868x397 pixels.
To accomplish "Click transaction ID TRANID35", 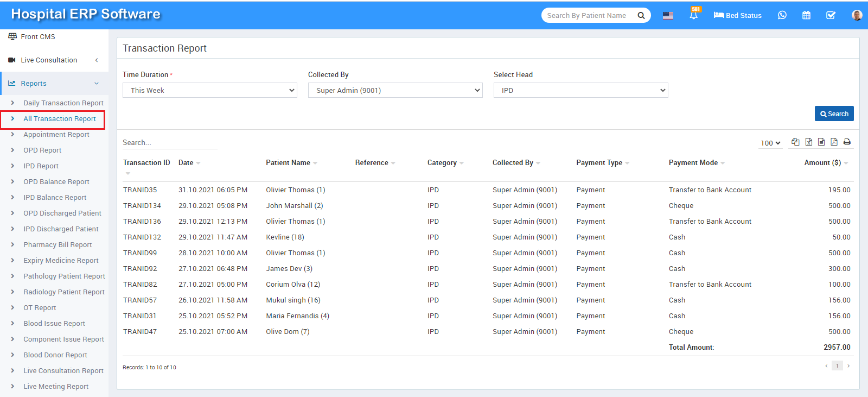I will (140, 190).
